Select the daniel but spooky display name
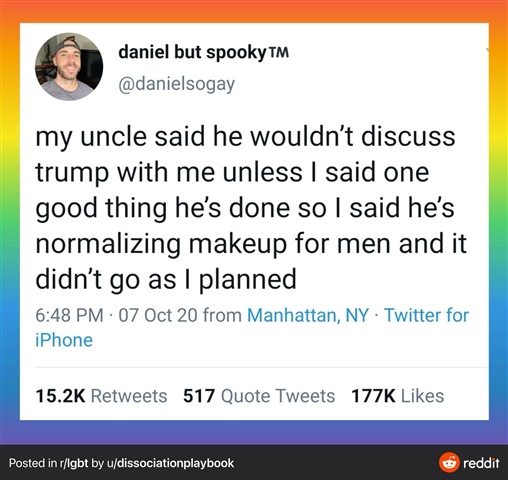The height and width of the screenshot is (480, 508). pos(192,52)
